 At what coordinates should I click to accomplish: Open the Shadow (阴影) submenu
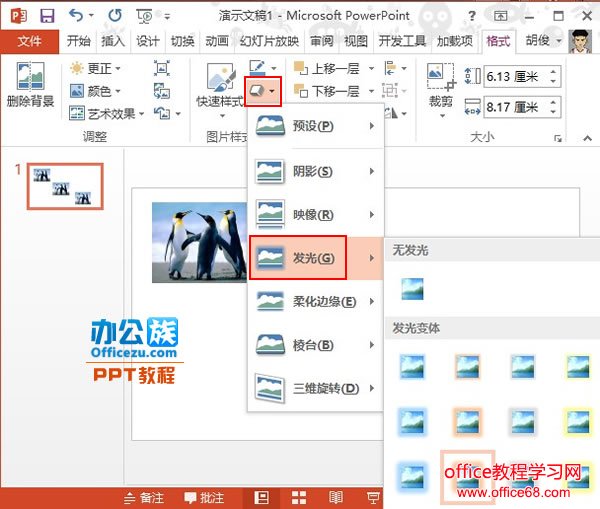[x=316, y=171]
